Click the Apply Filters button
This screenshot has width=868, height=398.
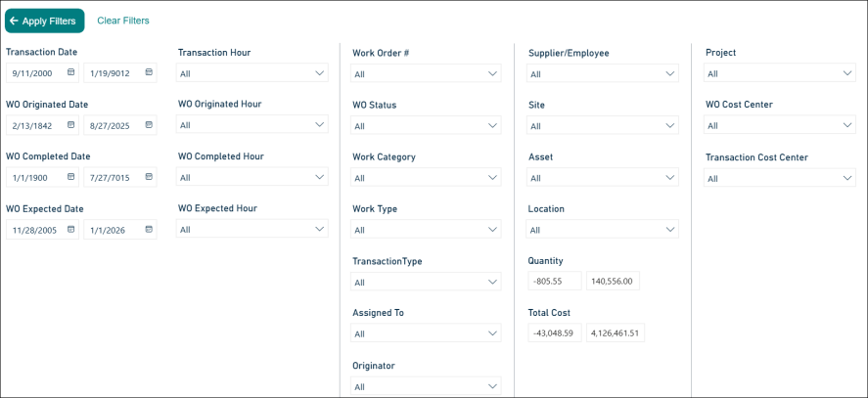44,21
